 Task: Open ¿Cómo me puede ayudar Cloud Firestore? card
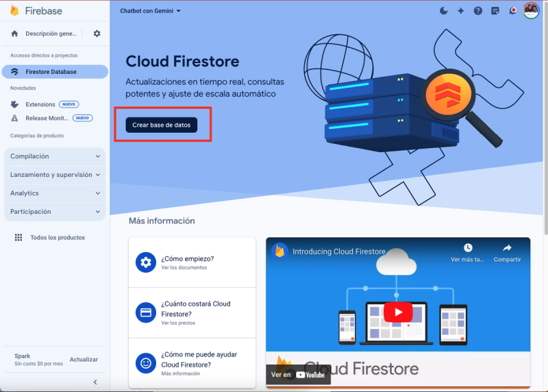[192, 363]
